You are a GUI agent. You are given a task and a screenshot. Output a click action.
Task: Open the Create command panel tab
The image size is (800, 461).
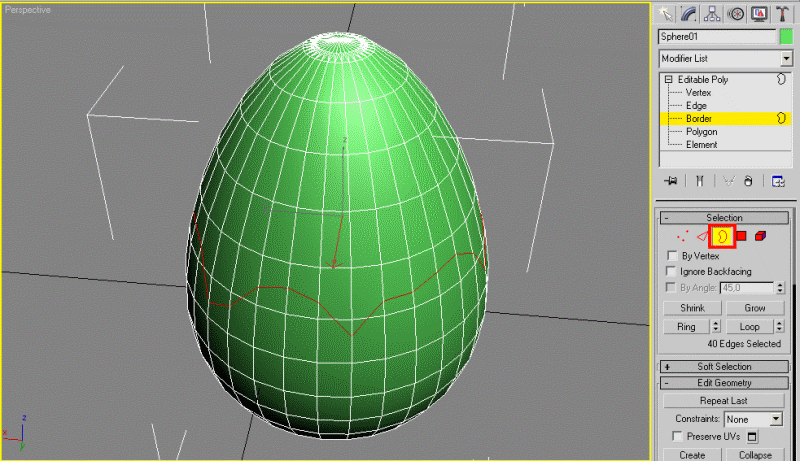tap(665, 14)
